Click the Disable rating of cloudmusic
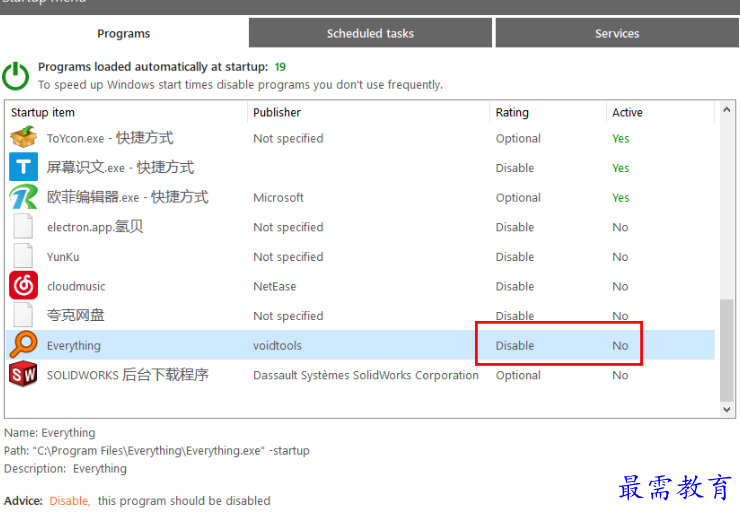This screenshot has width=740, height=519. point(515,286)
